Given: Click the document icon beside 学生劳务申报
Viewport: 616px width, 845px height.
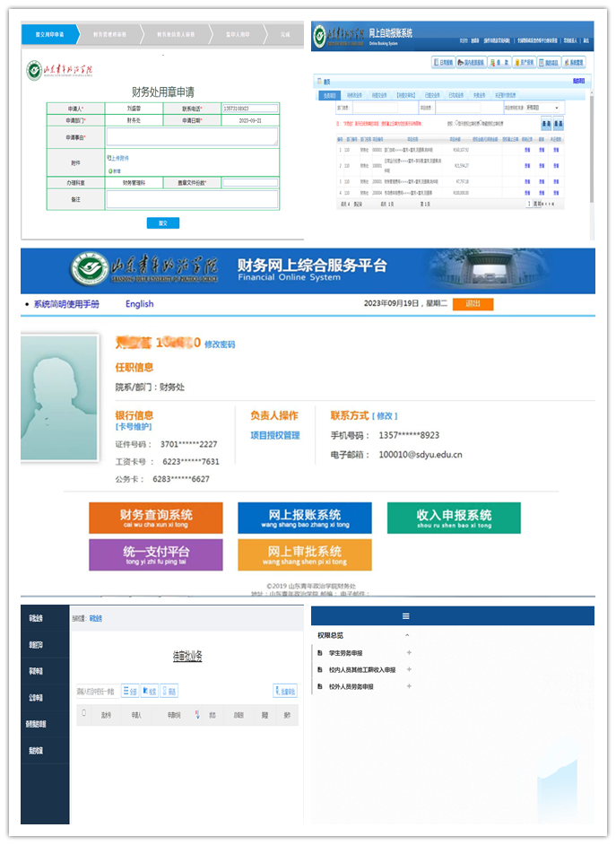Looking at the screenshot, I should pyautogui.click(x=320, y=653).
